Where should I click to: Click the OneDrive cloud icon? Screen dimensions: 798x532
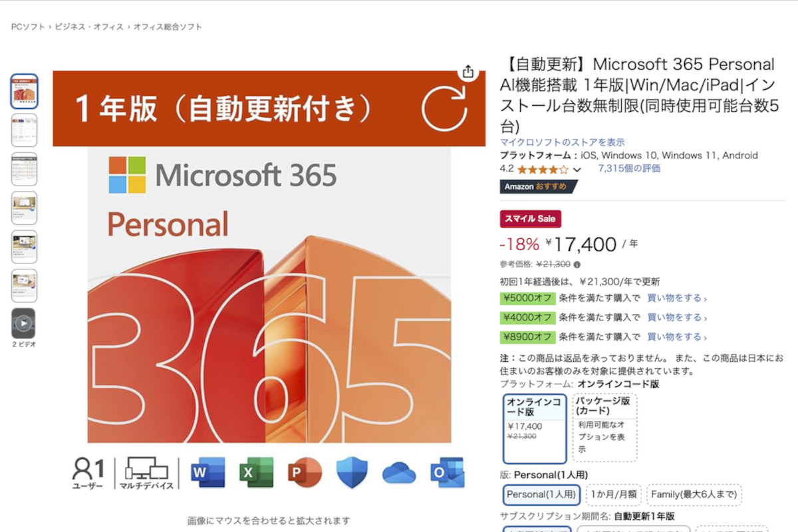click(399, 473)
